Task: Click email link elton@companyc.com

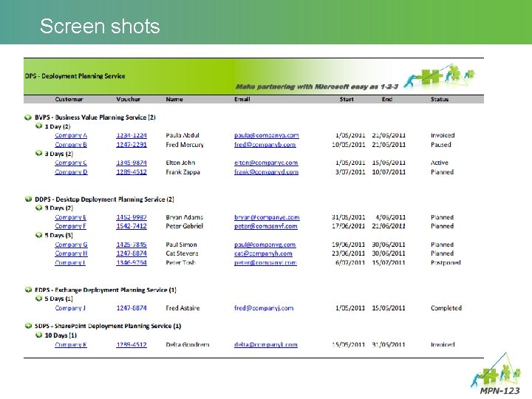Action: coord(266,163)
